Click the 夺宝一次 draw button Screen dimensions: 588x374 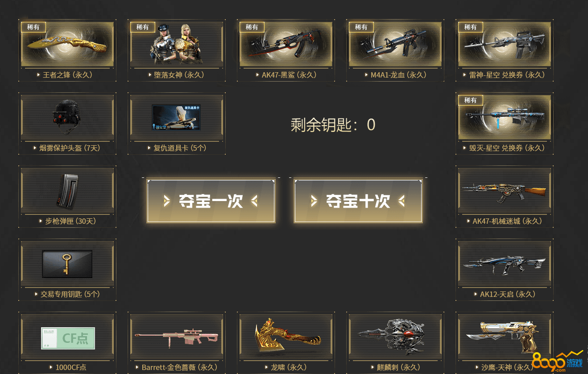(211, 201)
